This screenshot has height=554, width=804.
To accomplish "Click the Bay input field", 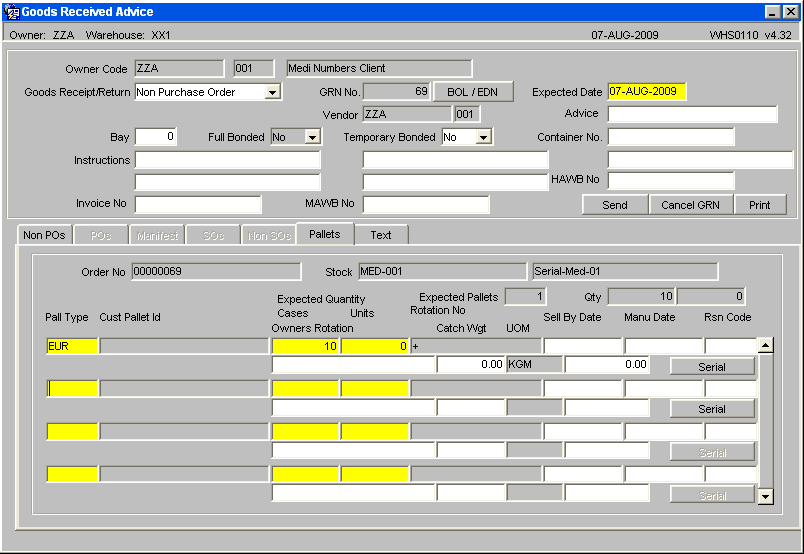I will 156,137.
